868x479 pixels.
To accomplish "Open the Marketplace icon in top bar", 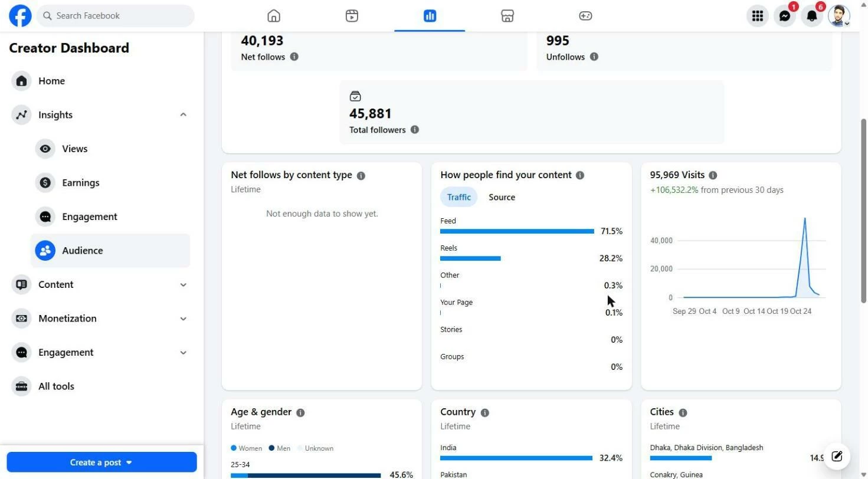I will [x=507, y=16].
